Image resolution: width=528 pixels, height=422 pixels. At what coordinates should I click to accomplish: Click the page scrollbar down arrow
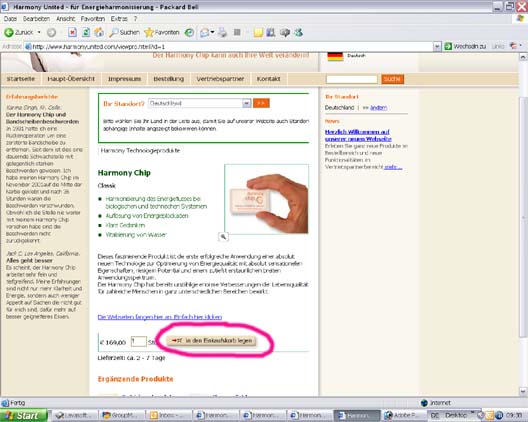pyautogui.click(x=523, y=391)
